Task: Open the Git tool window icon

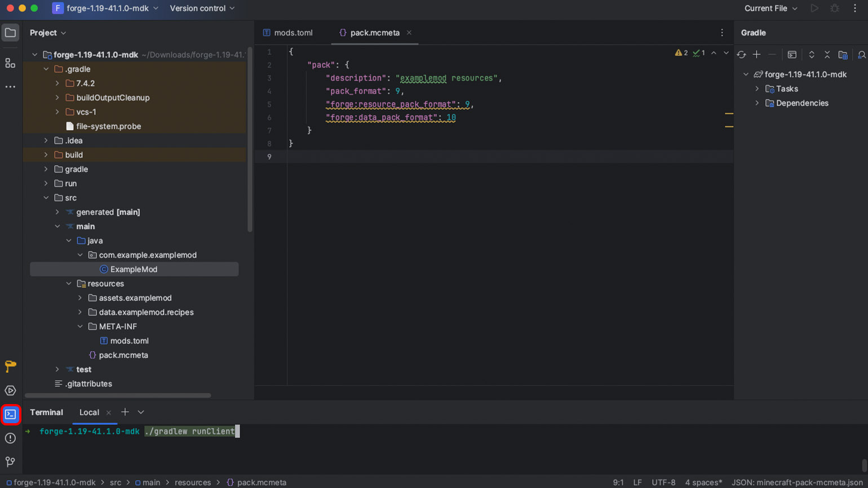Action: [x=10, y=462]
